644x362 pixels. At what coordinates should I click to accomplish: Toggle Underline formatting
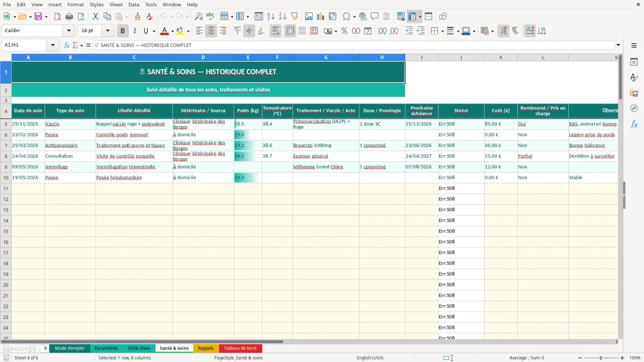click(145, 31)
